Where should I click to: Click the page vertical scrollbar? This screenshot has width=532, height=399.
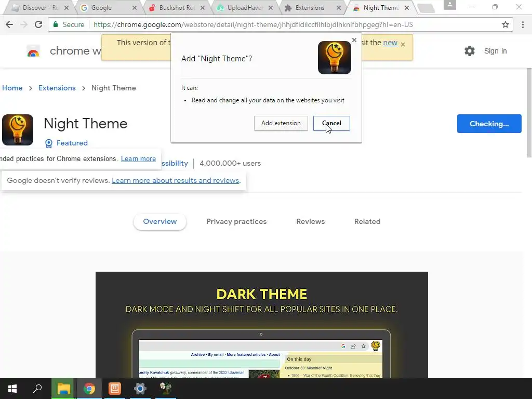(529, 113)
